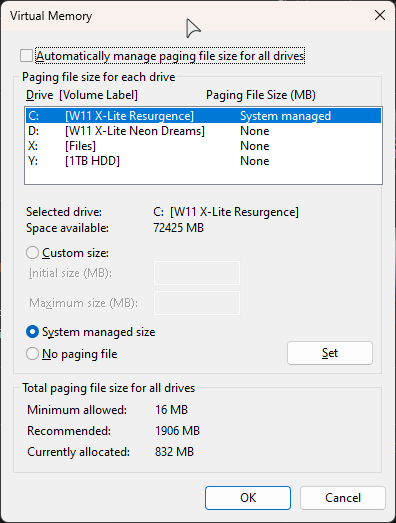The image size is (396, 523).
Task: Click the Initial size (MB) input field
Action: (x=197, y=273)
